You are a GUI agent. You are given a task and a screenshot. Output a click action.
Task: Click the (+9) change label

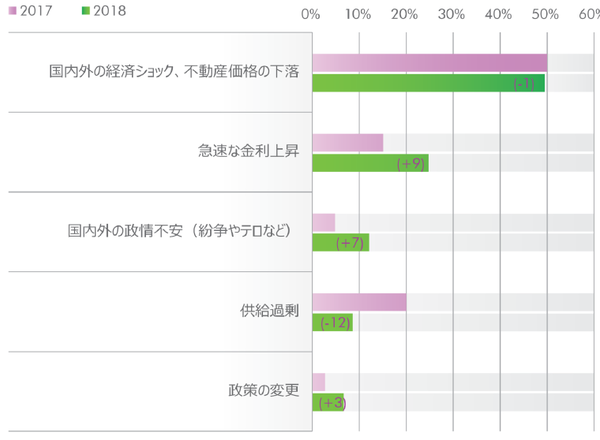point(412,163)
